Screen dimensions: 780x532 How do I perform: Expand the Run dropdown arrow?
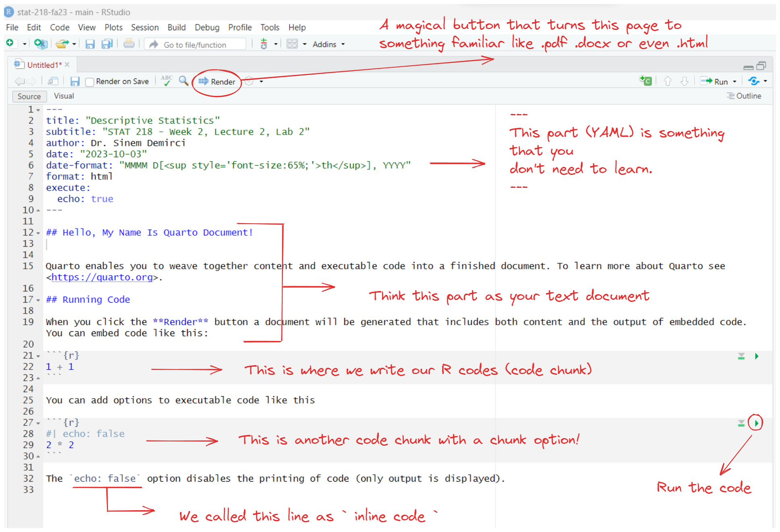point(734,82)
